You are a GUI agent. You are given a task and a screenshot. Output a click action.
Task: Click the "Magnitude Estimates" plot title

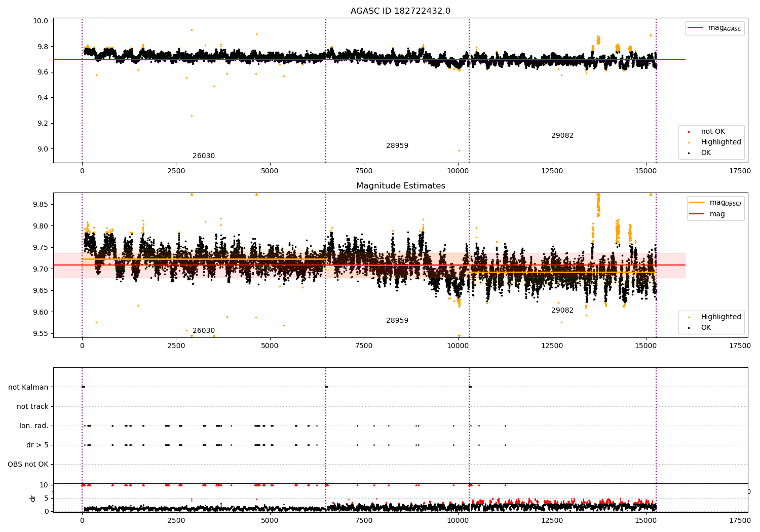(400, 186)
